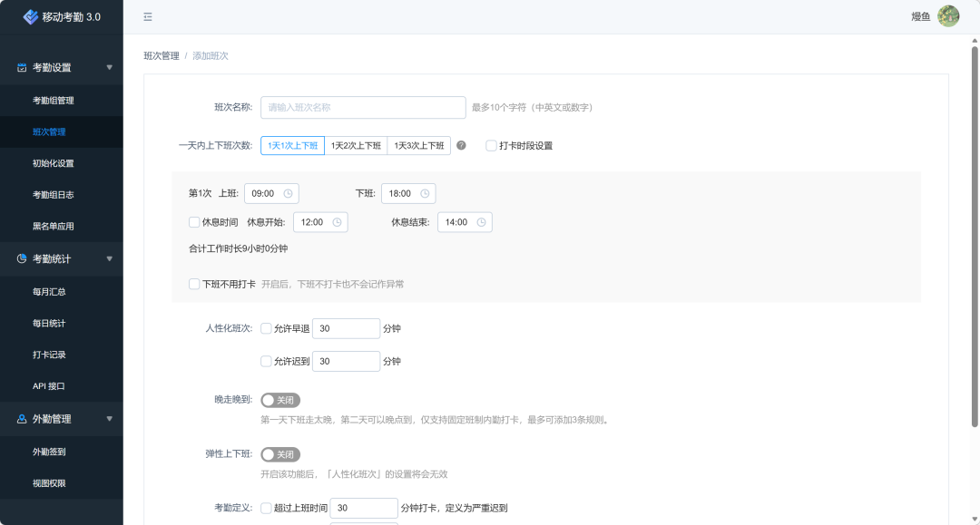980x525 pixels.
Task: Collapse the 外勤管理 sidebar group
Action: click(x=110, y=419)
